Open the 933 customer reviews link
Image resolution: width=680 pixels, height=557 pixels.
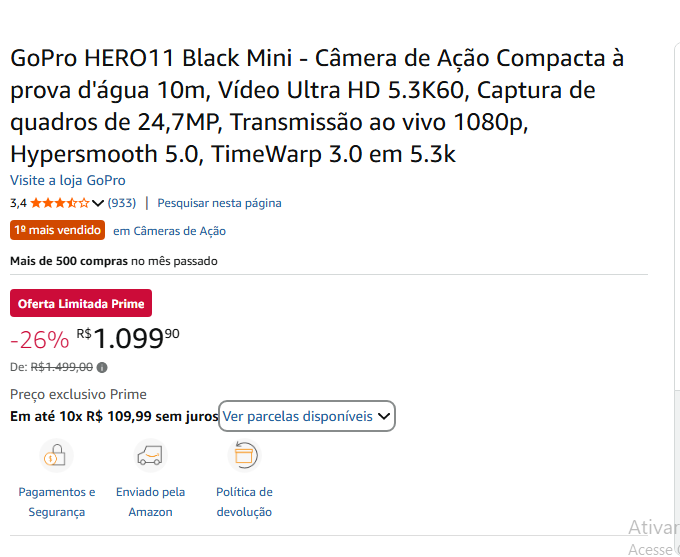pyautogui.click(x=122, y=203)
